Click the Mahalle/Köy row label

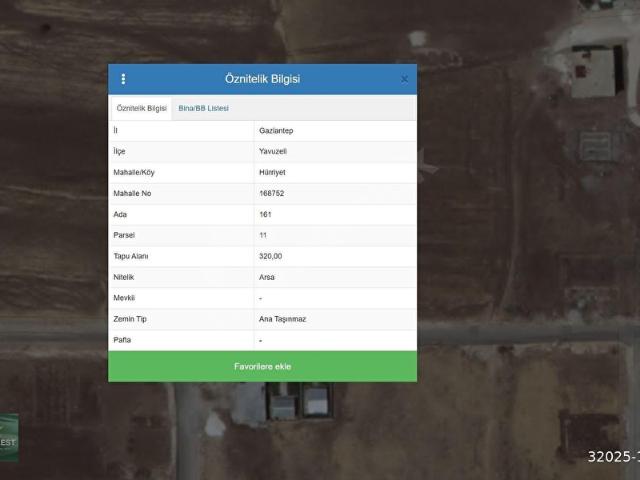tap(134, 172)
